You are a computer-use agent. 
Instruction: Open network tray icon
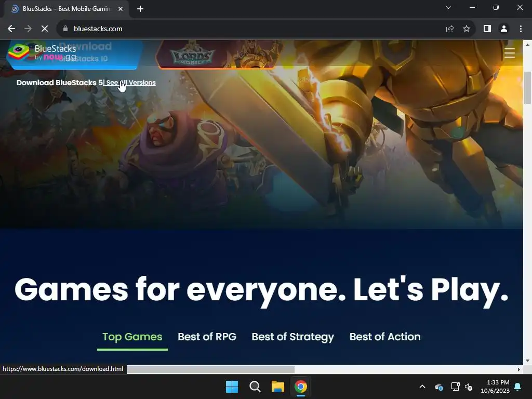tap(455, 387)
